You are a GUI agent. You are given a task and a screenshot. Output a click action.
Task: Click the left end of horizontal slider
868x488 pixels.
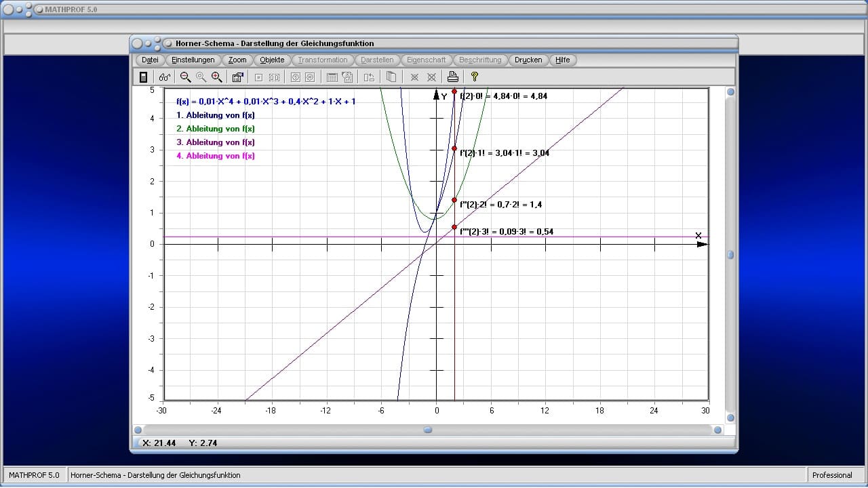138,430
